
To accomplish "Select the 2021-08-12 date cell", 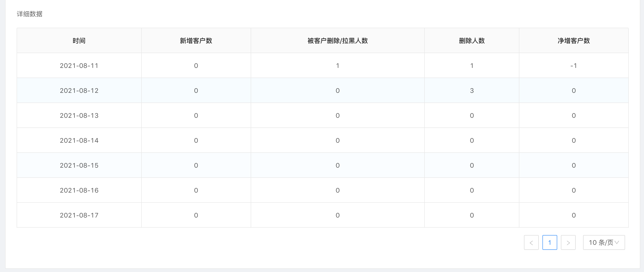I will point(79,91).
